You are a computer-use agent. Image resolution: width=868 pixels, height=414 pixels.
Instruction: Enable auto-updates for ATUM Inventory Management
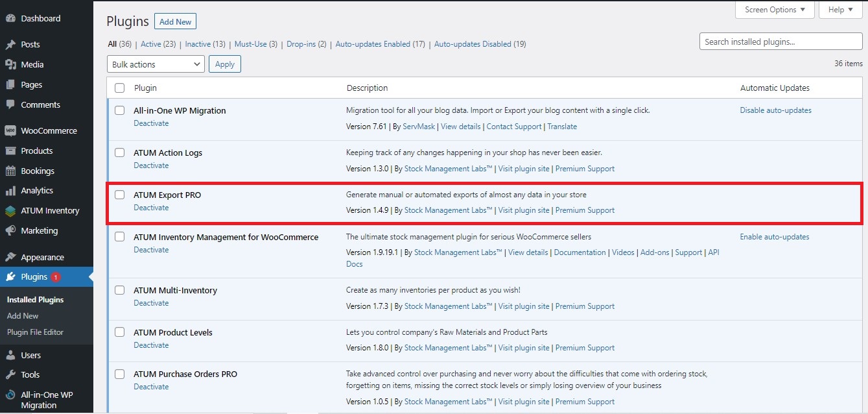[x=775, y=237]
